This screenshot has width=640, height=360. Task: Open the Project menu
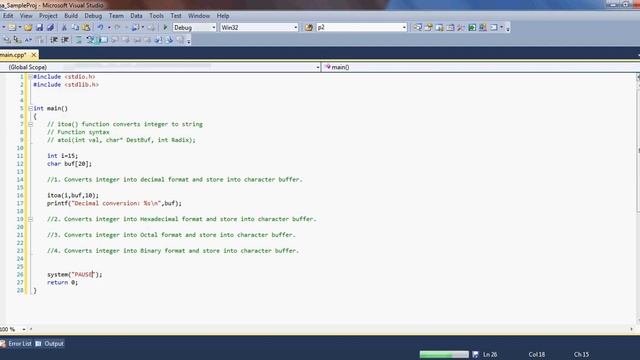pyautogui.click(x=48, y=16)
